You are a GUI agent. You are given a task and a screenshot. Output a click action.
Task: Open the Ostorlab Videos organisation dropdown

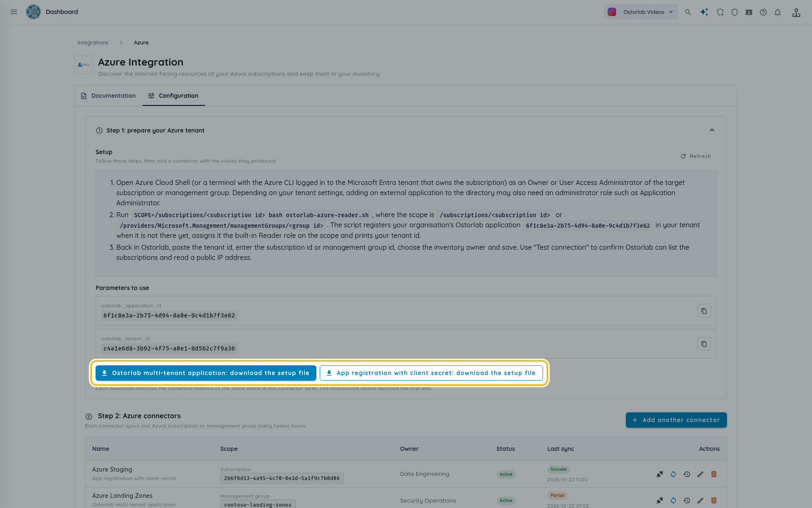tap(641, 12)
